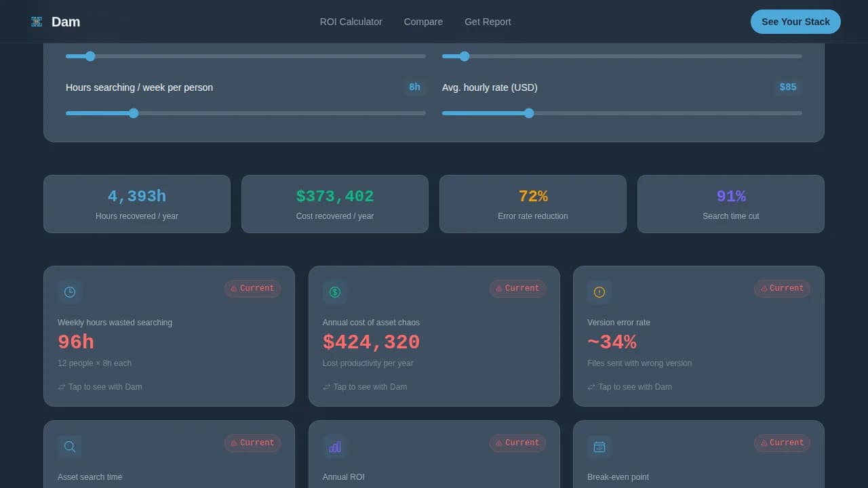
Task: Toggle Current badge on Break-even point card
Action: 782,443
